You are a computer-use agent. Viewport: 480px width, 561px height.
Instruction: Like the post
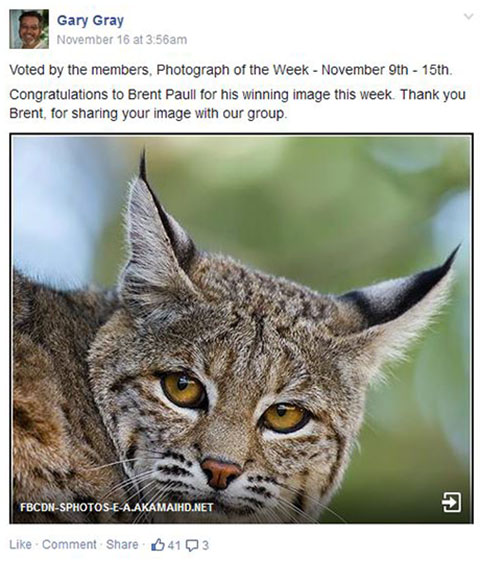(20, 545)
